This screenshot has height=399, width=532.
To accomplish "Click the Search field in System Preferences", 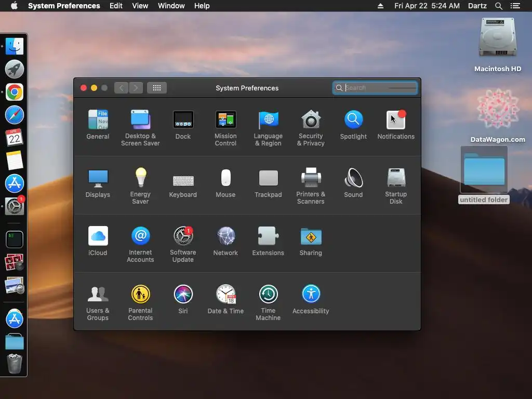I will point(375,88).
